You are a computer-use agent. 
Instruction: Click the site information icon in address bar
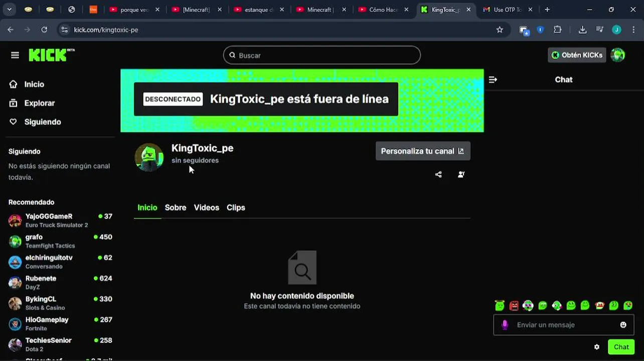click(x=64, y=30)
